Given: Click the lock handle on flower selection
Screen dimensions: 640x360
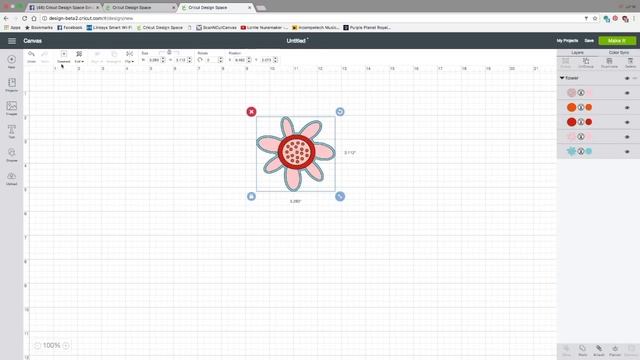Looking at the screenshot, I should tap(251, 196).
